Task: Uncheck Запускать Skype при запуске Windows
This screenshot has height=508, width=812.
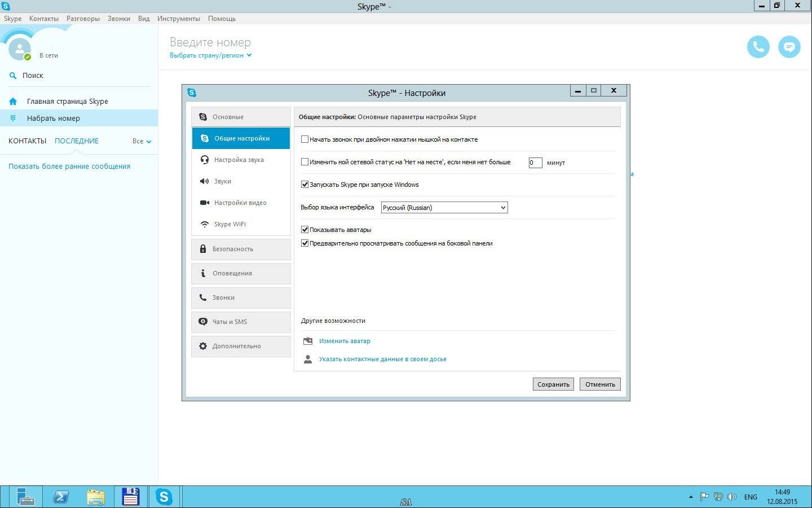Action: pyautogui.click(x=304, y=185)
